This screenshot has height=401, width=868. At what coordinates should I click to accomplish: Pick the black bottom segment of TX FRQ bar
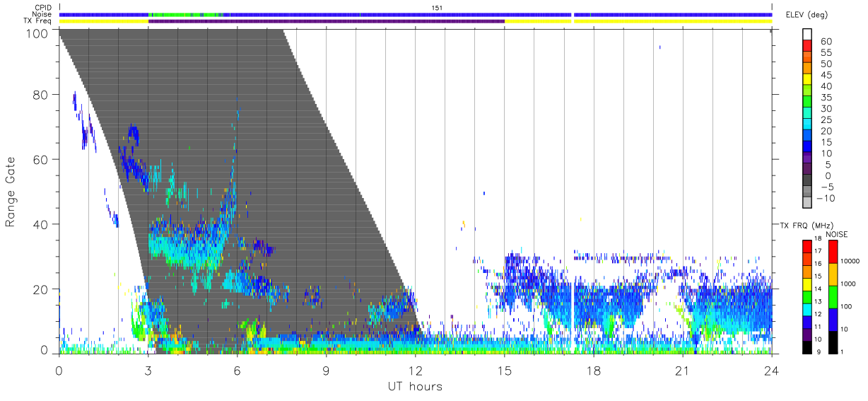click(807, 347)
